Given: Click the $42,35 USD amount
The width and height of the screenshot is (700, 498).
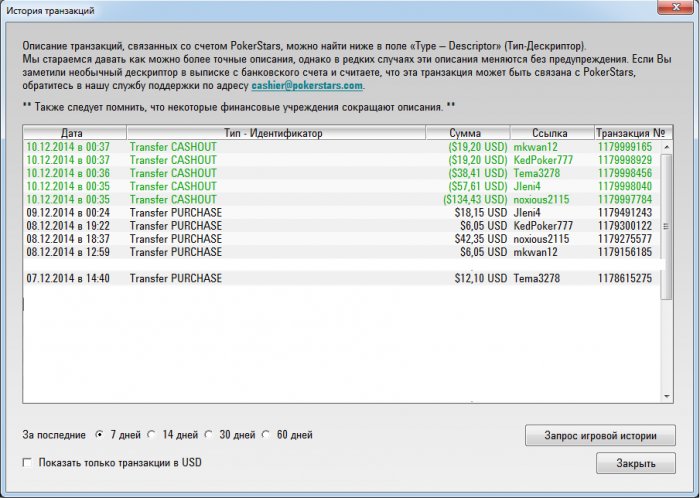Looking at the screenshot, I should (x=481, y=239).
